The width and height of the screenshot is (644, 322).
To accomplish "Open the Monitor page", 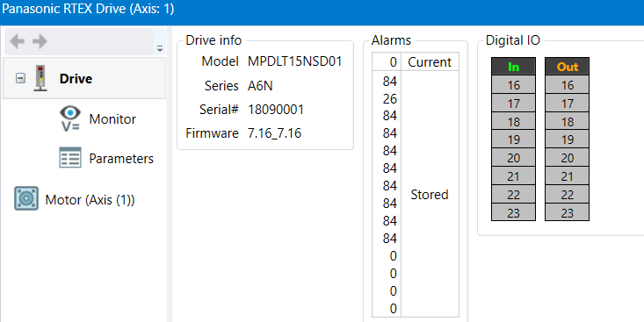I will click(112, 119).
